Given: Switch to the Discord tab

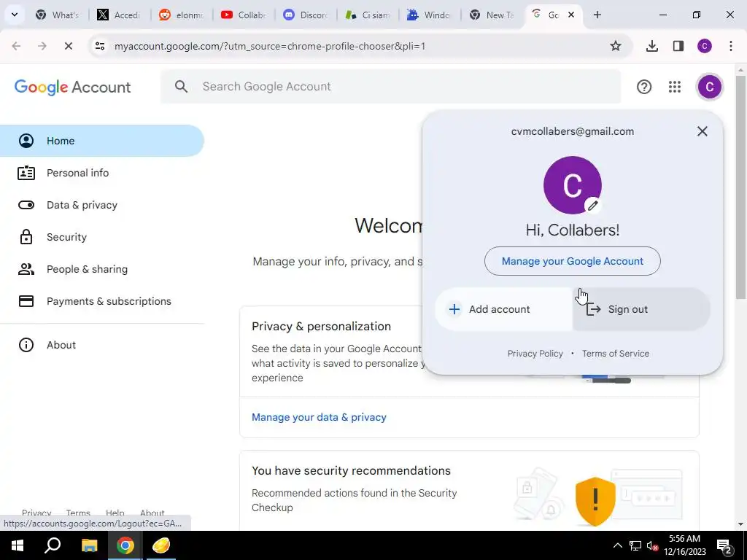Looking at the screenshot, I should (x=306, y=15).
